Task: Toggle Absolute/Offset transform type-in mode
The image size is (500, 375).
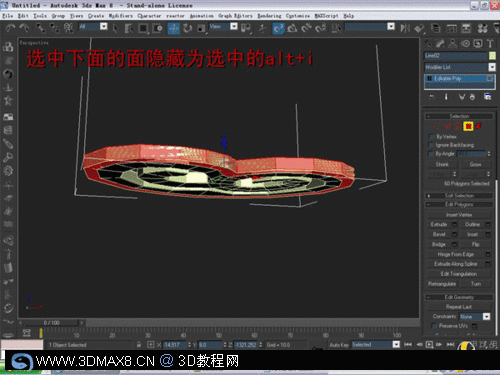Action: tap(151, 345)
